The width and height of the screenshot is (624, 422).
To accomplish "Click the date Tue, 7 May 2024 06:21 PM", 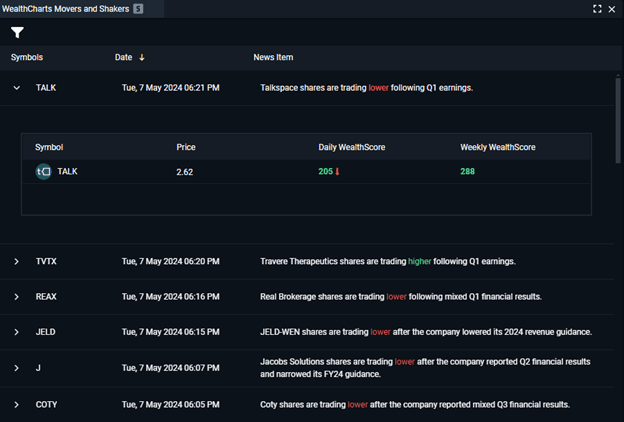I will [171, 88].
